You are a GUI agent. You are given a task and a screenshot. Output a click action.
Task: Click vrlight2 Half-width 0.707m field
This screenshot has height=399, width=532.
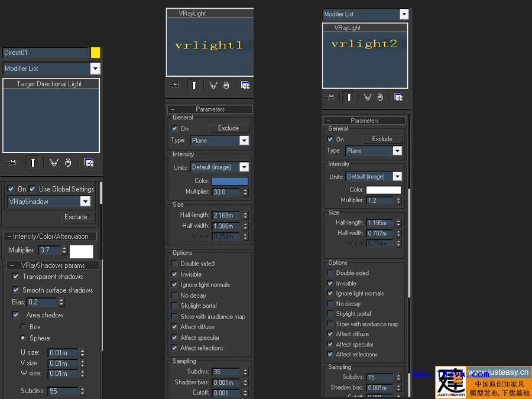coord(380,233)
